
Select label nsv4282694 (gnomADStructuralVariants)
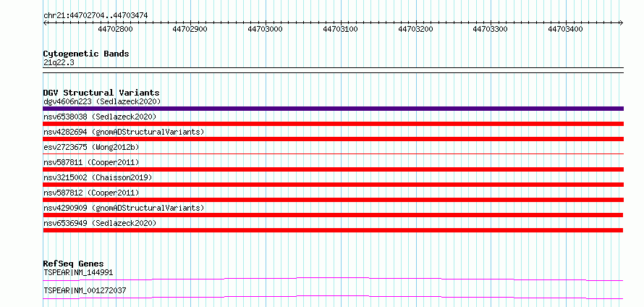124,132
